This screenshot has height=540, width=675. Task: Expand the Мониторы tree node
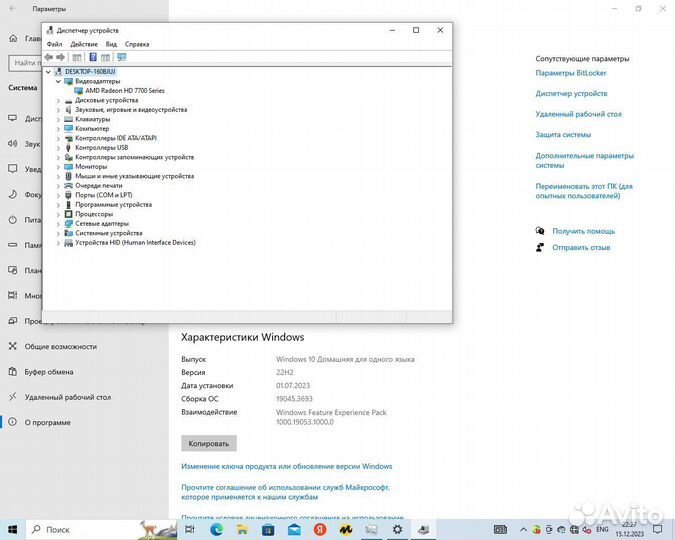pyautogui.click(x=58, y=166)
